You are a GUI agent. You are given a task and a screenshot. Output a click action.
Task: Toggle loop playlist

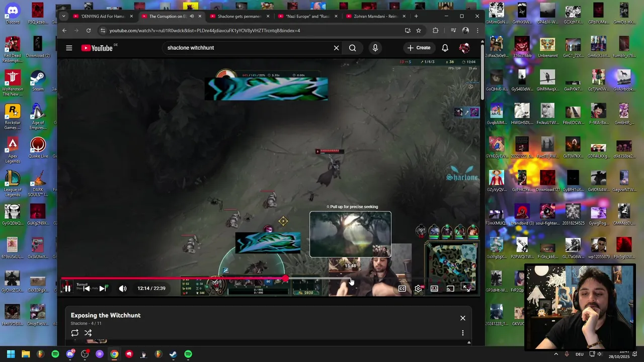[75, 333]
